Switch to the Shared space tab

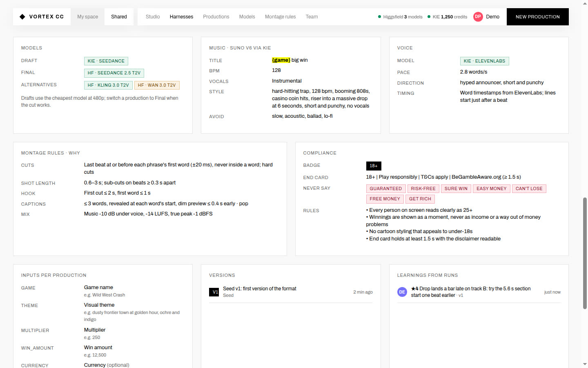click(x=119, y=17)
